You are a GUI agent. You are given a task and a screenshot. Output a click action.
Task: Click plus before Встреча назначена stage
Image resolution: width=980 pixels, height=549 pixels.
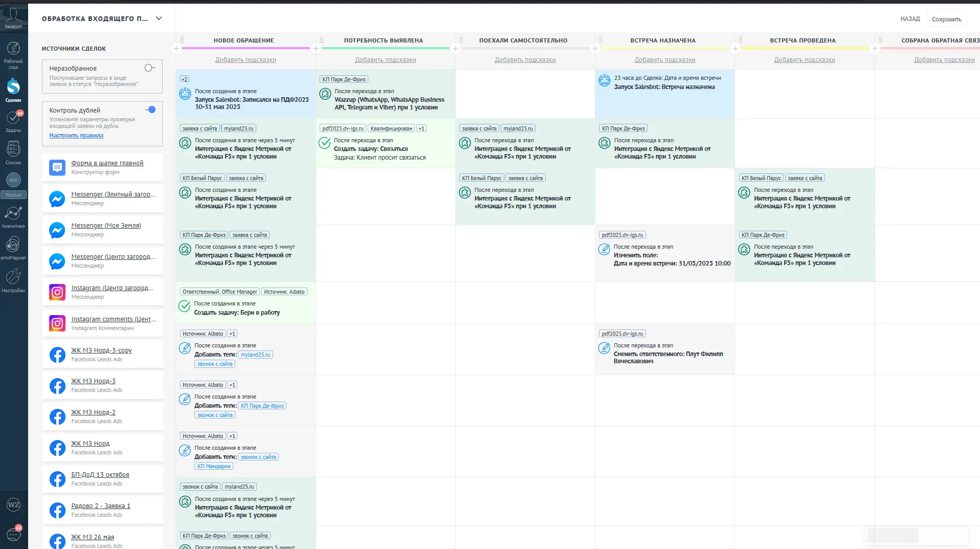[x=595, y=49]
